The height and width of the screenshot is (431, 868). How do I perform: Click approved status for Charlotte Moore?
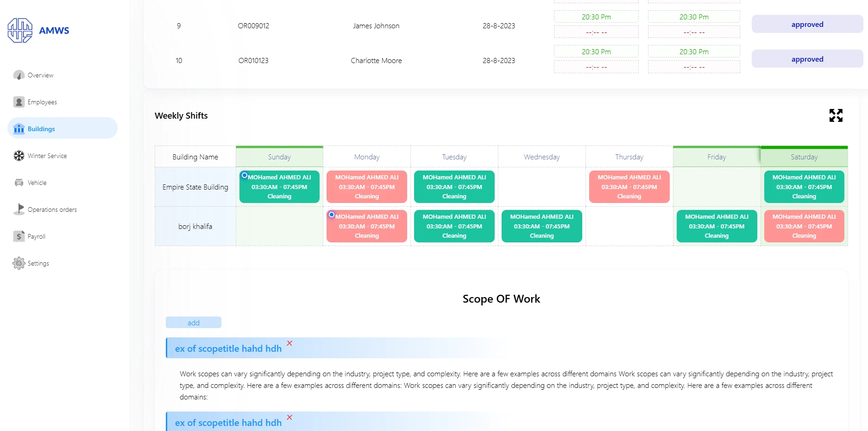tap(807, 59)
